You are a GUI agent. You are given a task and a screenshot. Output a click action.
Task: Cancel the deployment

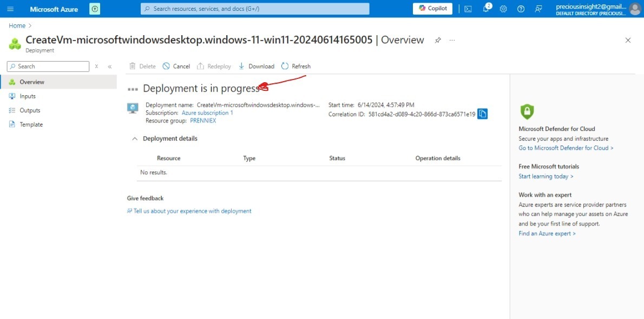pyautogui.click(x=176, y=66)
